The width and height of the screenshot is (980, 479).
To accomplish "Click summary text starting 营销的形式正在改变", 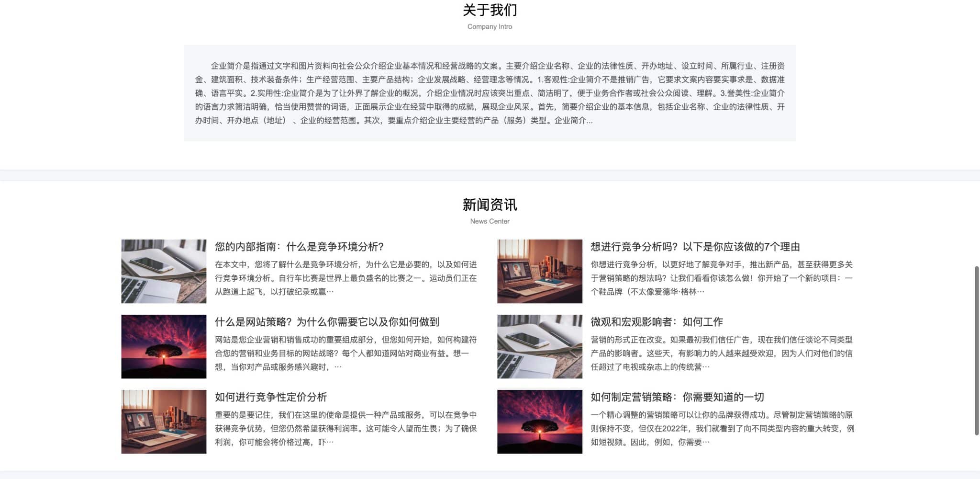I will click(722, 353).
